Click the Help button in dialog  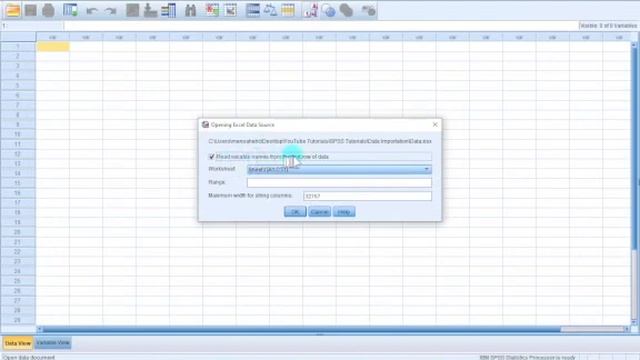[x=344, y=212]
